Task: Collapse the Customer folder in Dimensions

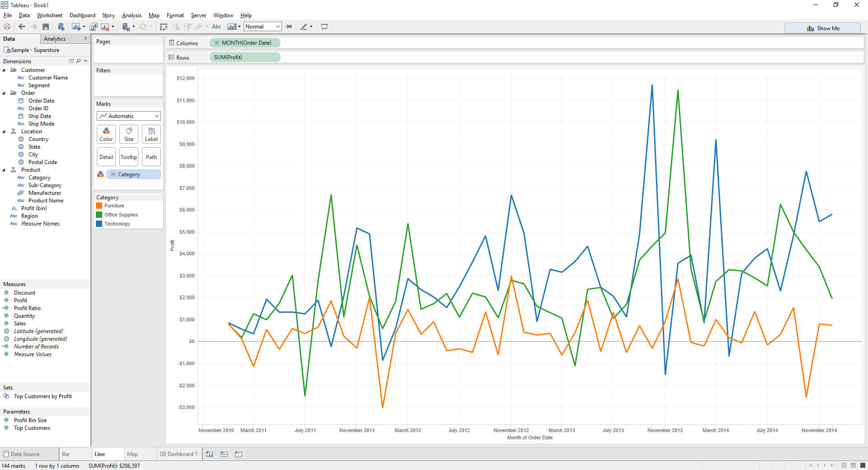Action: pyautogui.click(x=4, y=70)
